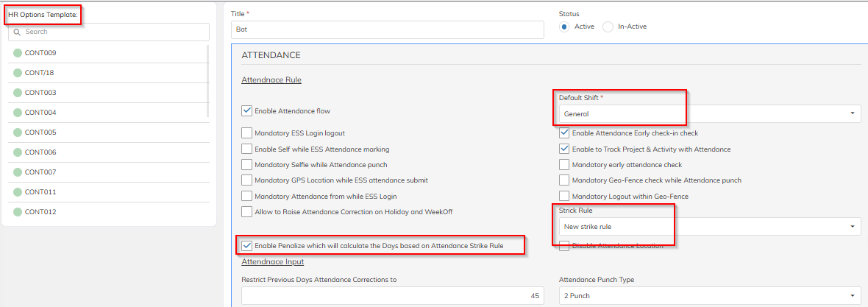The width and height of the screenshot is (868, 307).
Task: Click the Title text field containing Bot
Action: 387,29
